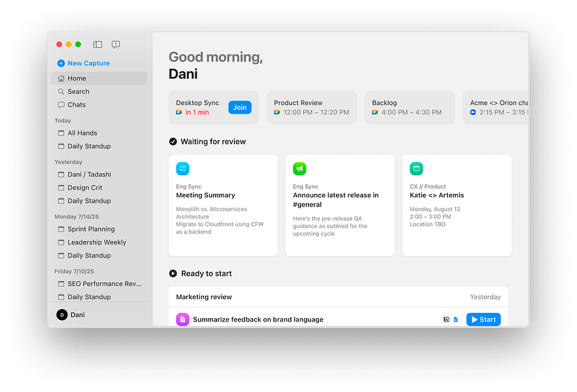Viewport: 577px width, 392px height.
Task: Go to Home in sidebar
Action: [99, 78]
